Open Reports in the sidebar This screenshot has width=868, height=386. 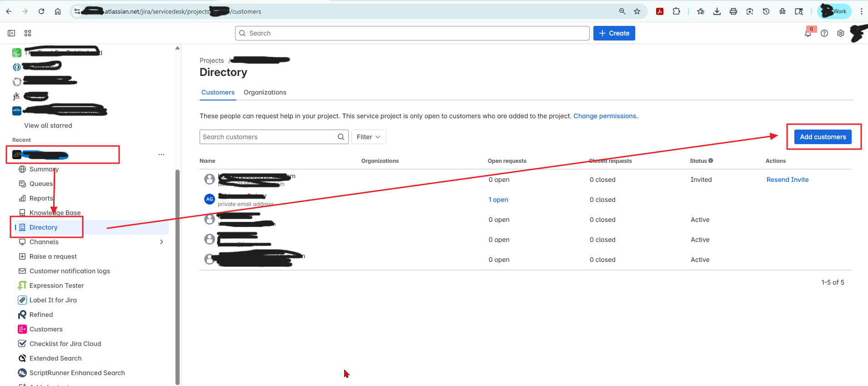pos(41,198)
